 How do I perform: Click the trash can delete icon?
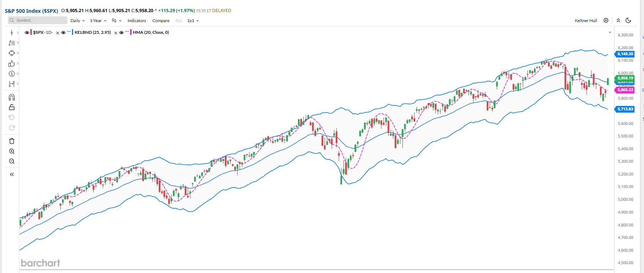tap(12, 141)
